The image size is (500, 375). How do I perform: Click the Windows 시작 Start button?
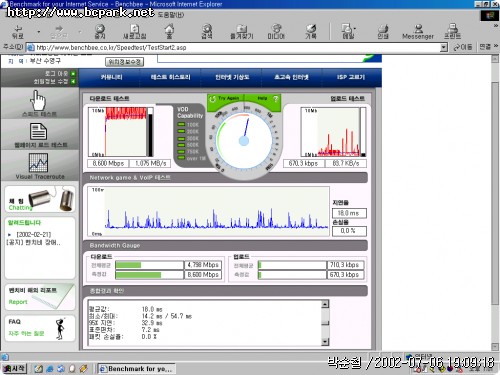pos(14,368)
